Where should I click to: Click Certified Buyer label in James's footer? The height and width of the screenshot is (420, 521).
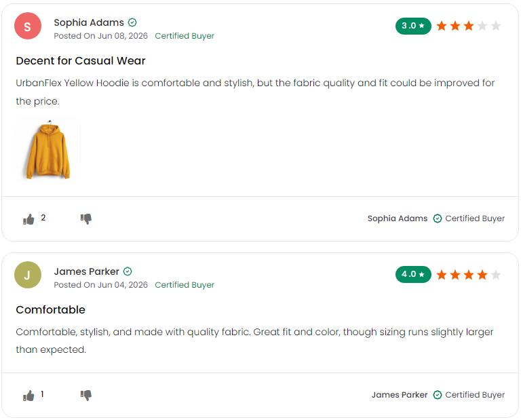click(x=475, y=395)
